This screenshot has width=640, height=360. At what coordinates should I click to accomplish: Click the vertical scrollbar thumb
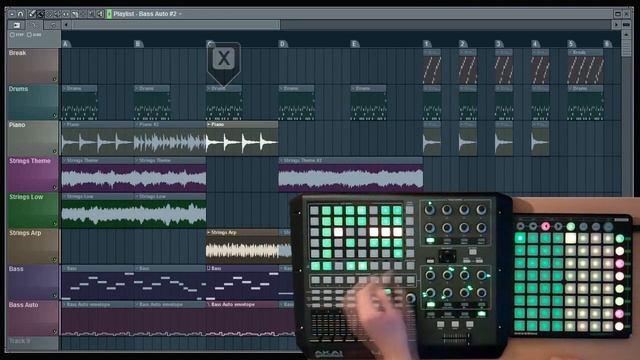coord(627,48)
